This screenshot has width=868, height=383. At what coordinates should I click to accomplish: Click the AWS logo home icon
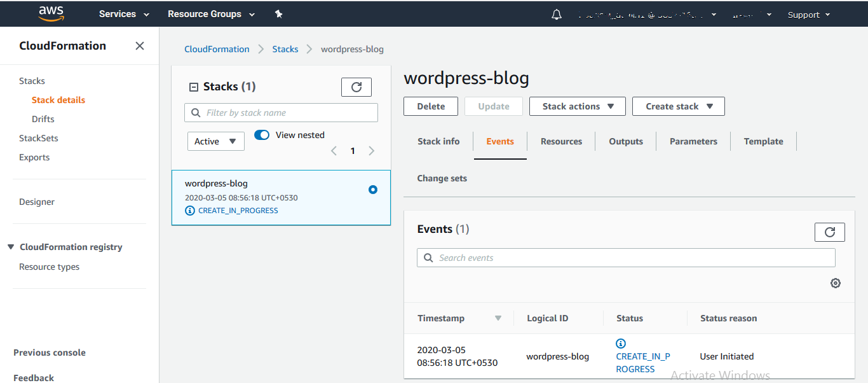coord(51,13)
